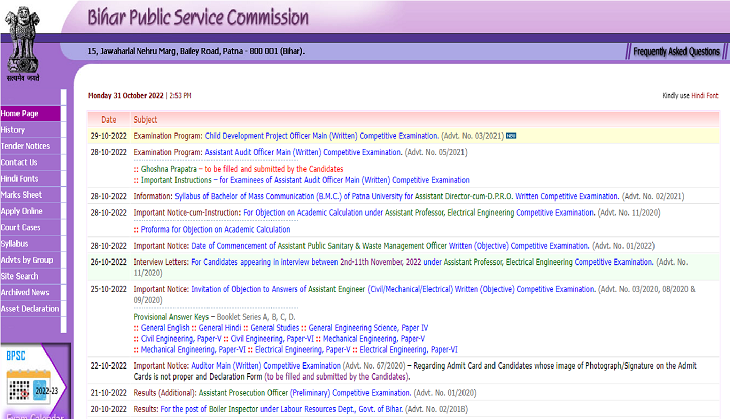Click the date 29-10-2022 cell
730x419 pixels.
click(x=108, y=136)
